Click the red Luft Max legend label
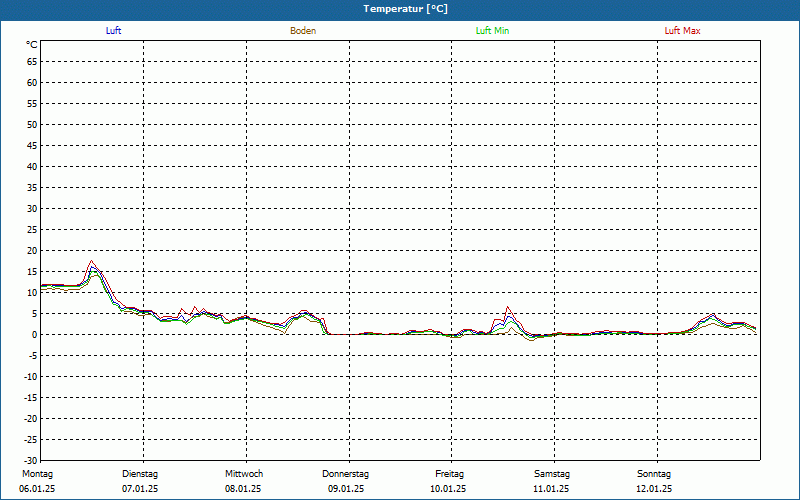The height and width of the screenshot is (500, 800). coord(682,31)
